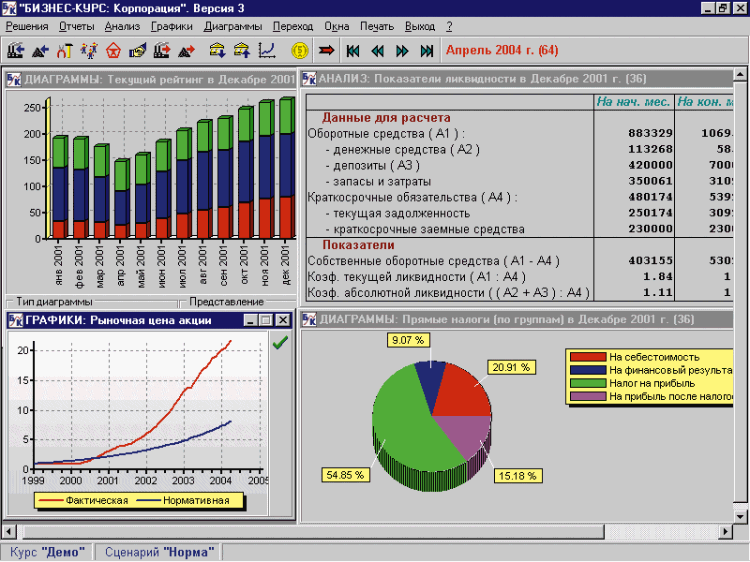The width and height of the screenshot is (750, 562).
Task: Click the red На себестоимость legend swatch
Action: click(587, 357)
